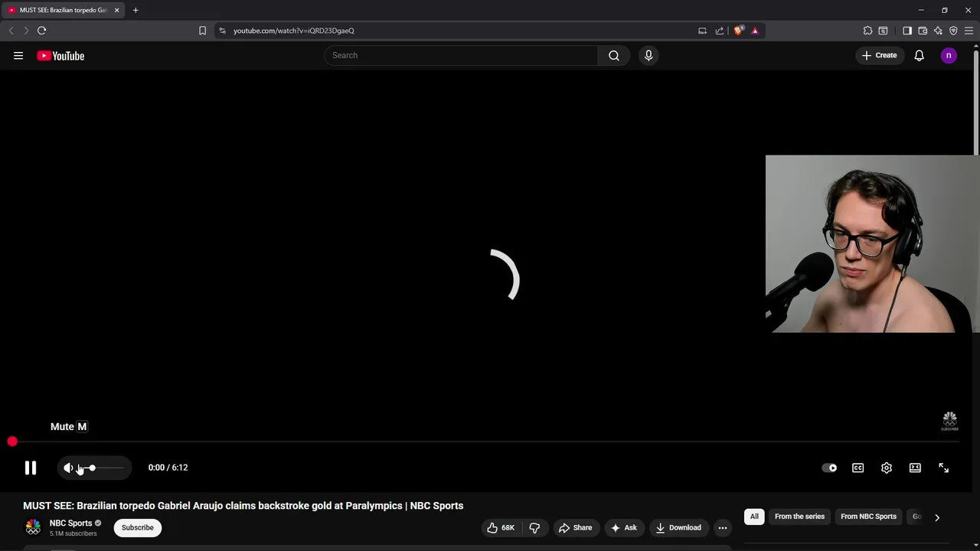Adjust the volume slider knob
This screenshot has width=980, height=551.
tap(92, 468)
